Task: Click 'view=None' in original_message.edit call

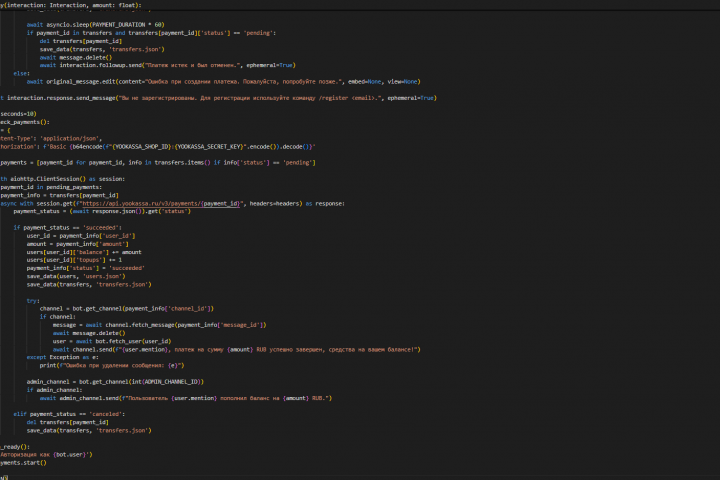Action: [403, 82]
